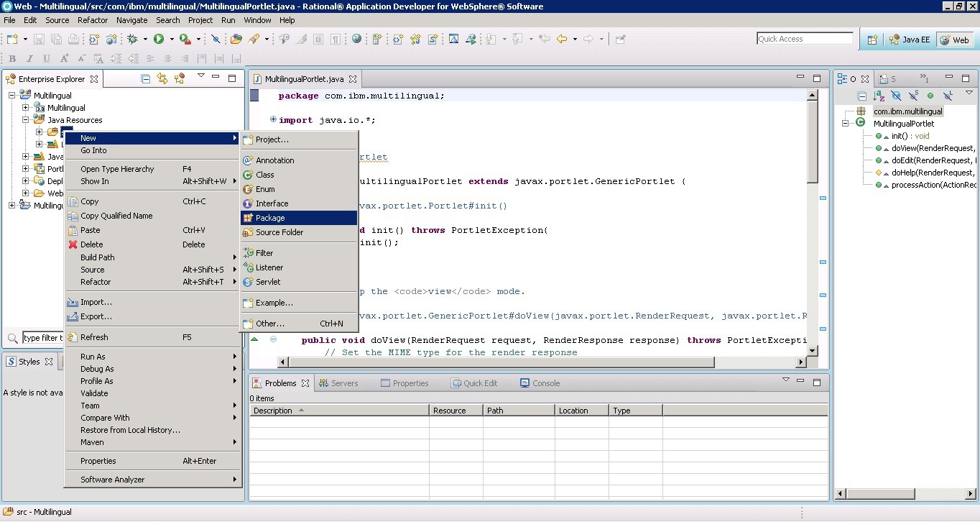This screenshot has height=522, width=980.
Task: Close the Enterprise Explorer view
Action: [x=94, y=79]
